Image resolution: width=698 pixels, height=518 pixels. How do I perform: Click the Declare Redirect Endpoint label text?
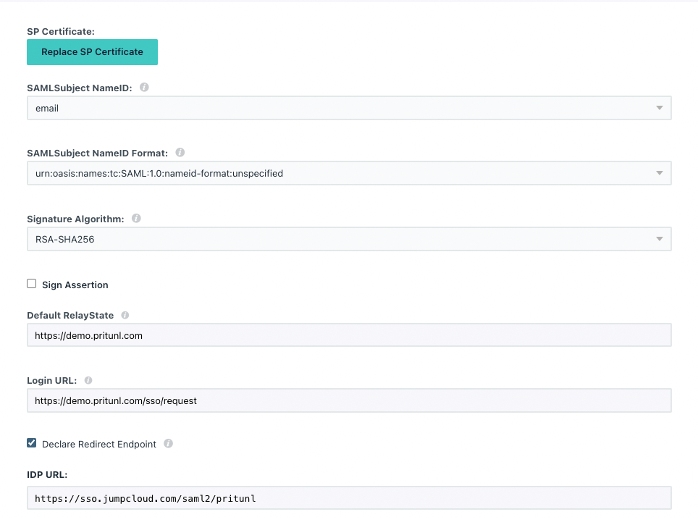(99, 444)
